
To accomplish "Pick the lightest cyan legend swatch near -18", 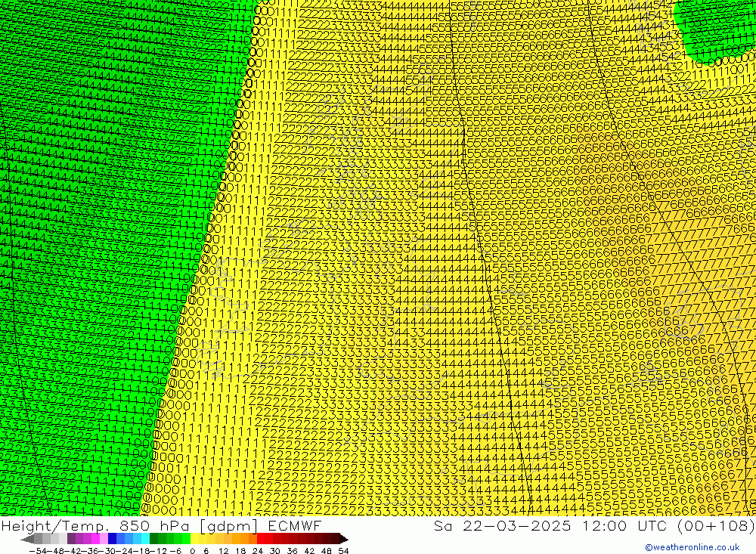I will coord(145,539).
